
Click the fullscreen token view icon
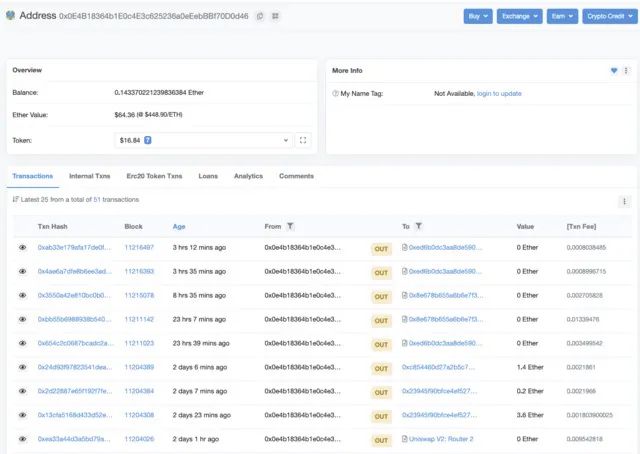(303, 140)
